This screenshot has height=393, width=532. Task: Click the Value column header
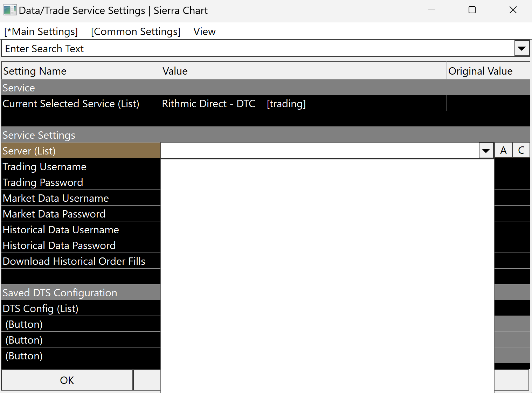pyautogui.click(x=304, y=71)
